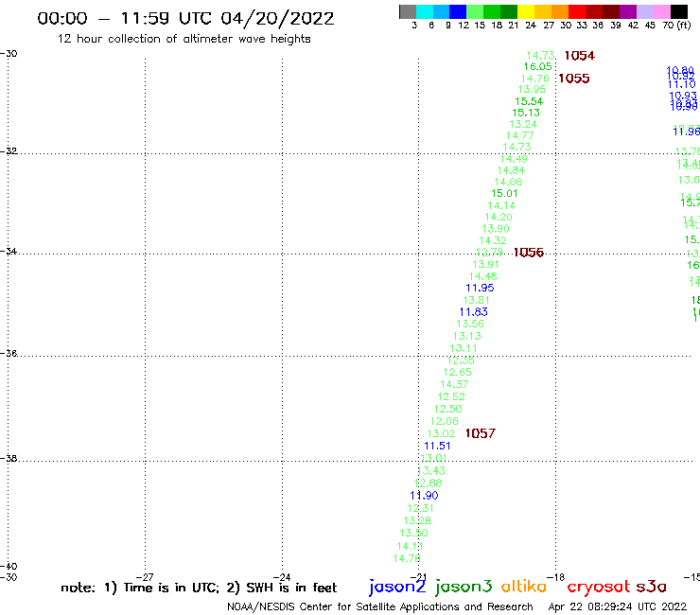Image resolution: width=700 pixels, height=615 pixels.
Task: Click the track time label 1054
Action: [580, 56]
